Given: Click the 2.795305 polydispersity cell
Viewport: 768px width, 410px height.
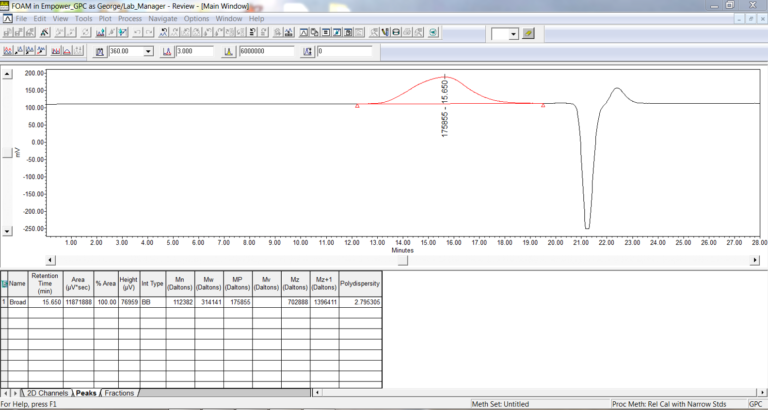Looking at the screenshot, I should coord(360,302).
